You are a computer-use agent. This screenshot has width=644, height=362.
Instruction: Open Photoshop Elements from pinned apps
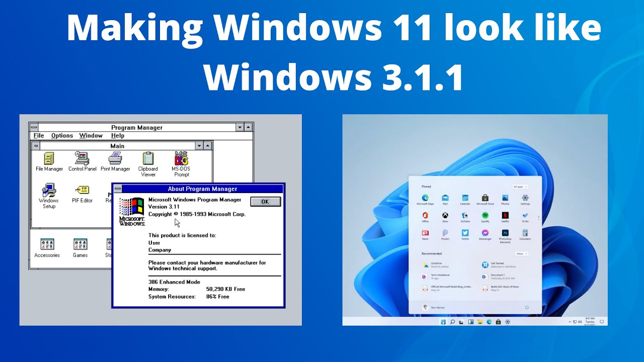pyautogui.click(x=505, y=236)
